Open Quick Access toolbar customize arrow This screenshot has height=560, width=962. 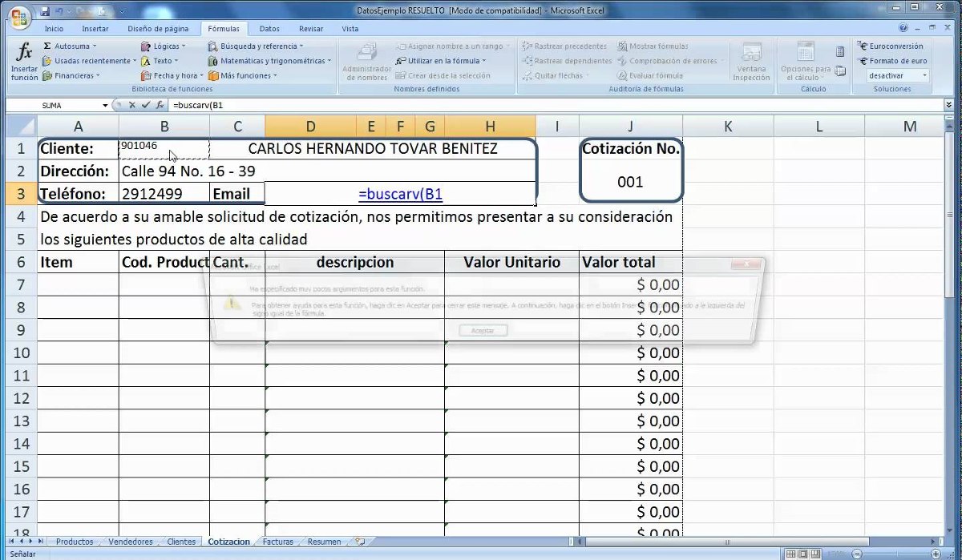(121, 12)
